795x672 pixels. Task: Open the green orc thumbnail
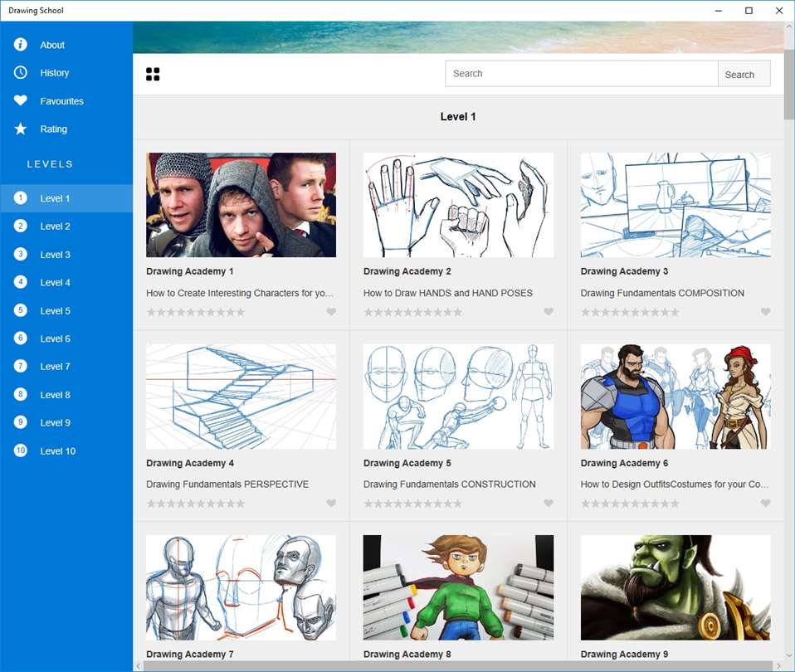coord(676,587)
